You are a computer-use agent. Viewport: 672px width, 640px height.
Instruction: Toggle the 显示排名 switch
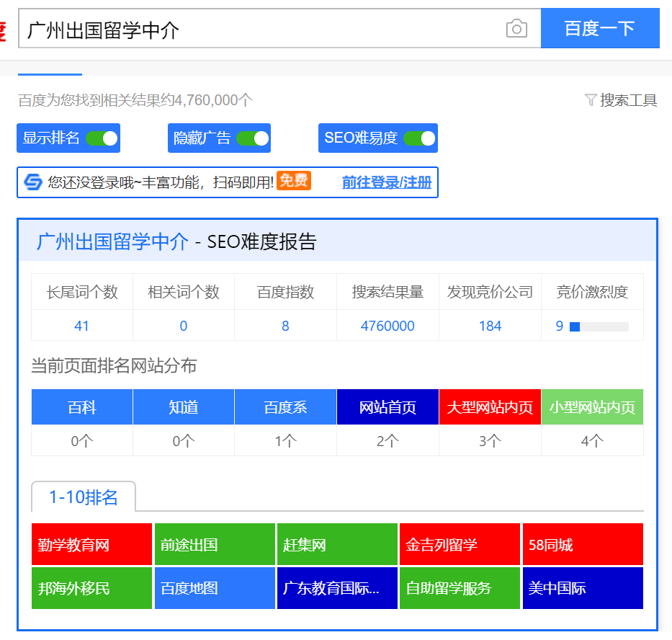102,138
